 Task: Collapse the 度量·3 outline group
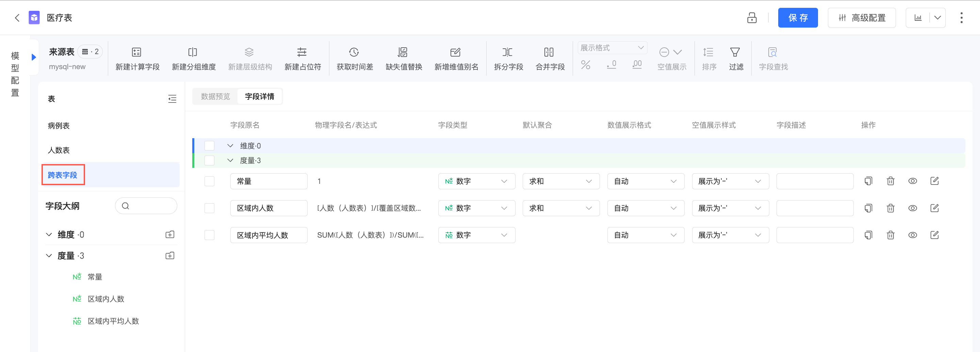click(49, 256)
